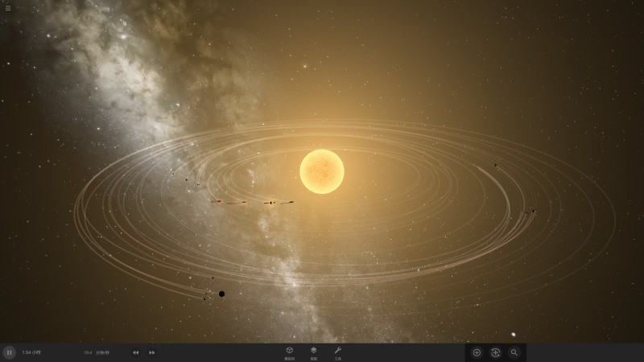
Task: Open the hamburger menu in top-left corner
Action: (x=8, y=8)
